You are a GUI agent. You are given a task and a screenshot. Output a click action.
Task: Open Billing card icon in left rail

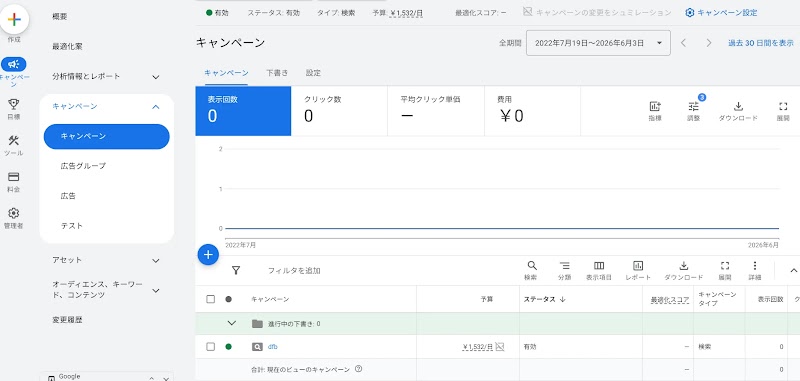point(14,177)
